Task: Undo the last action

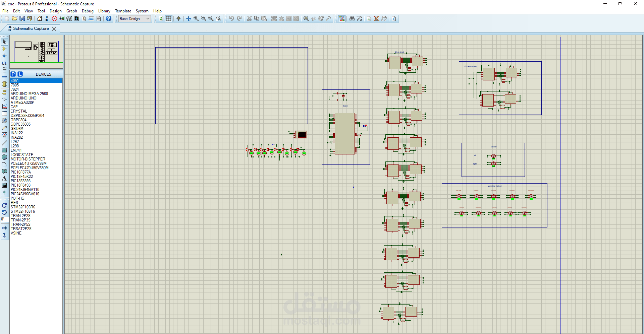Action: coord(231,19)
